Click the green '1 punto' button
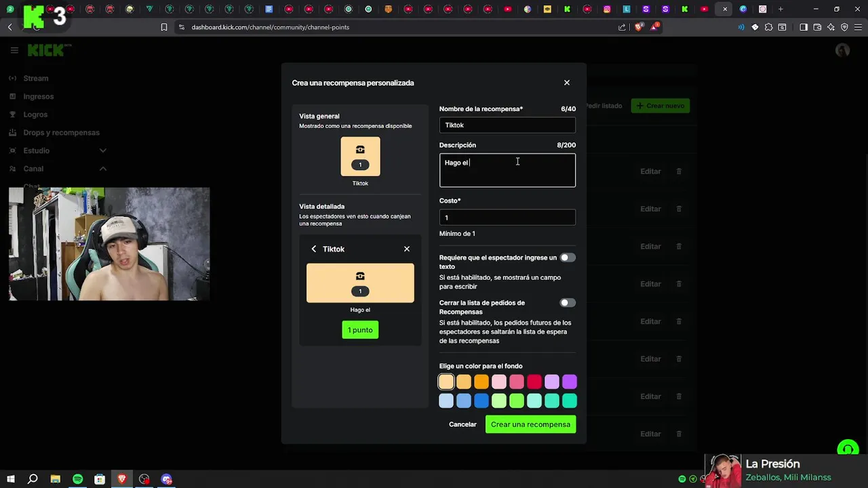The width and height of the screenshot is (868, 488). tap(360, 330)
